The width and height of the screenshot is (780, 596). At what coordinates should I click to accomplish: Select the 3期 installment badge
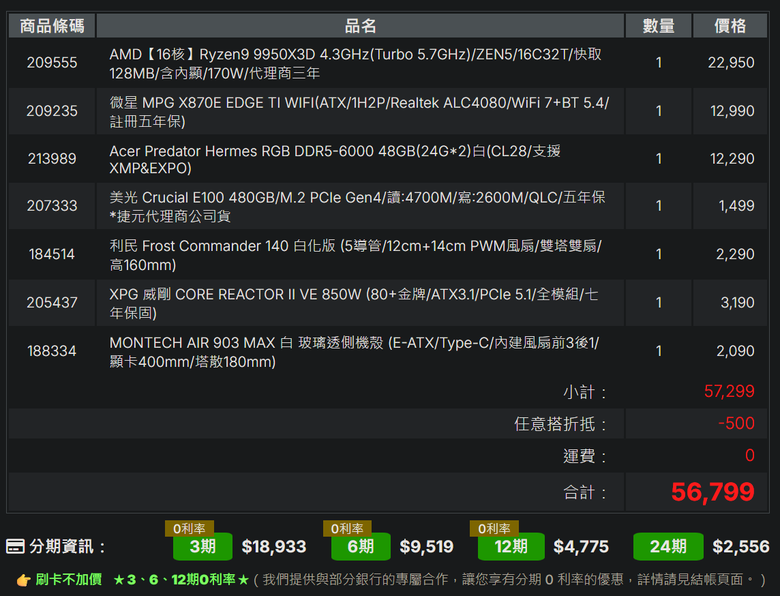pos(202,547)
